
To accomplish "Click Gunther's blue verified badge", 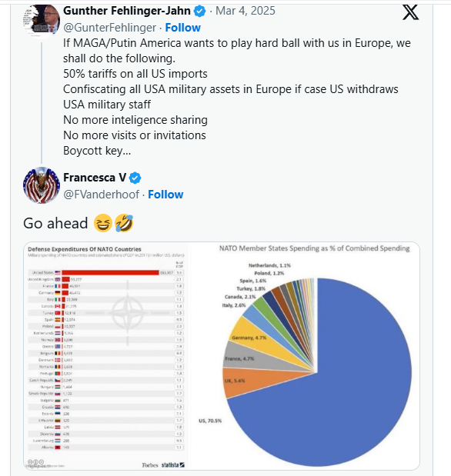I will [199, 12].
